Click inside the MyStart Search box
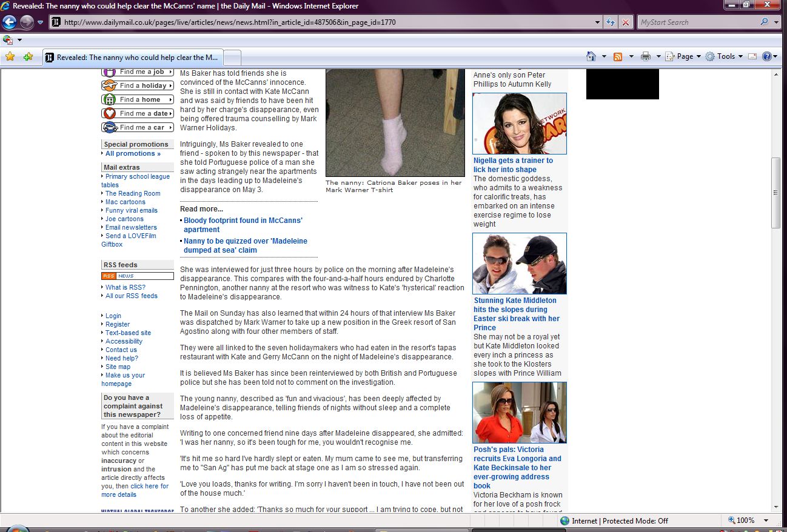Image resolution: width=787 pixels, height=532 pixels. 697,22
